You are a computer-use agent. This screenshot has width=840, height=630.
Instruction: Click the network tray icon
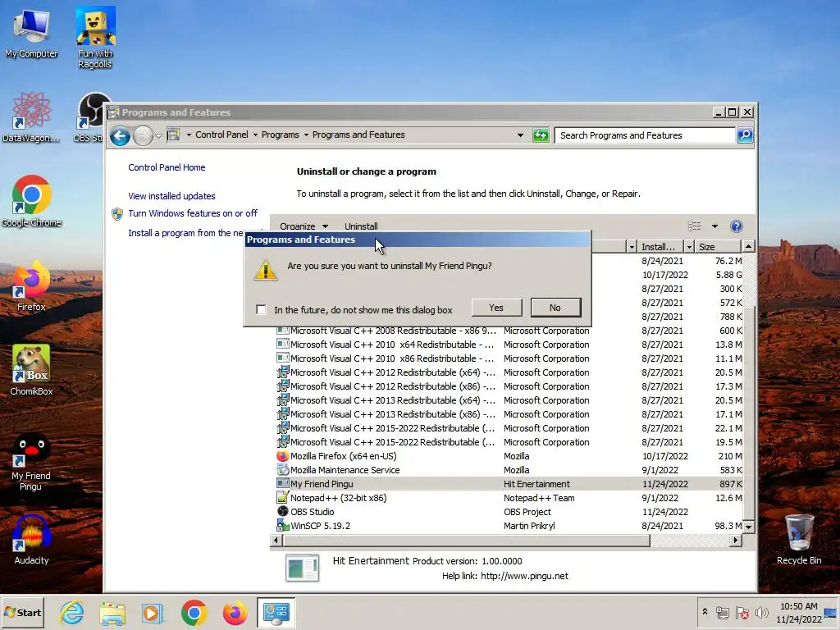[x=723, y=613]
